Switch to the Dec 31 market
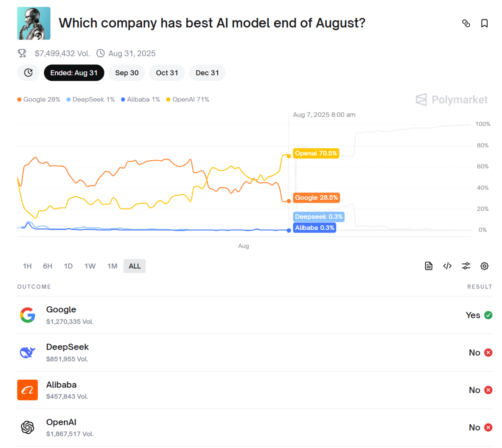 [207, 73]
